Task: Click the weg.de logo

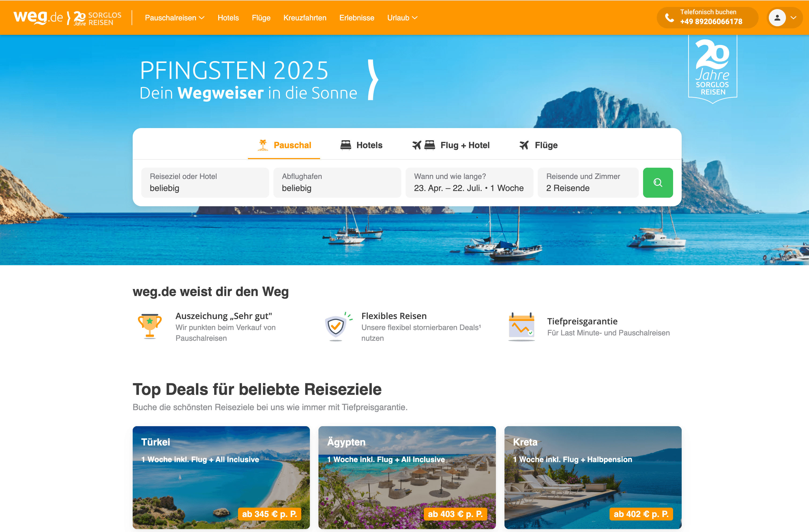Action: click(x=38, y=17)
